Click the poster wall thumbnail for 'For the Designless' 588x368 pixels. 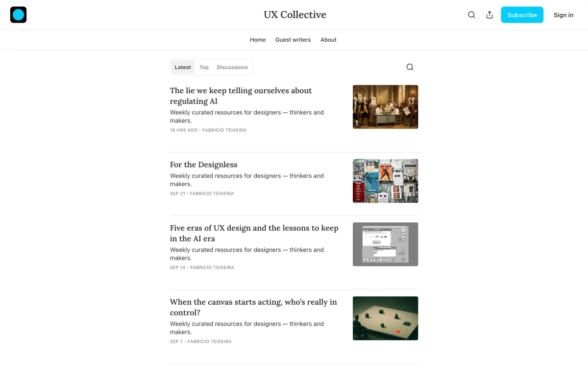point(385,181)
